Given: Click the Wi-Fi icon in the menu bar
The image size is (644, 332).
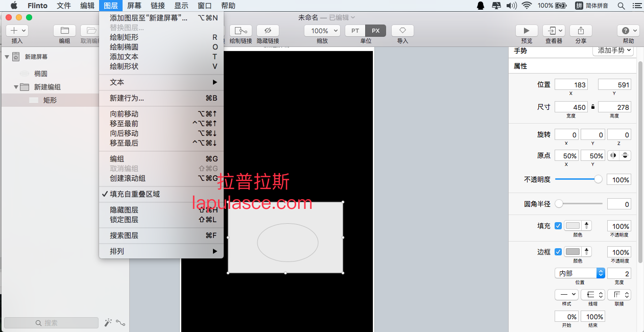Looking at the screenshot, I should click(x=527, y=6).
